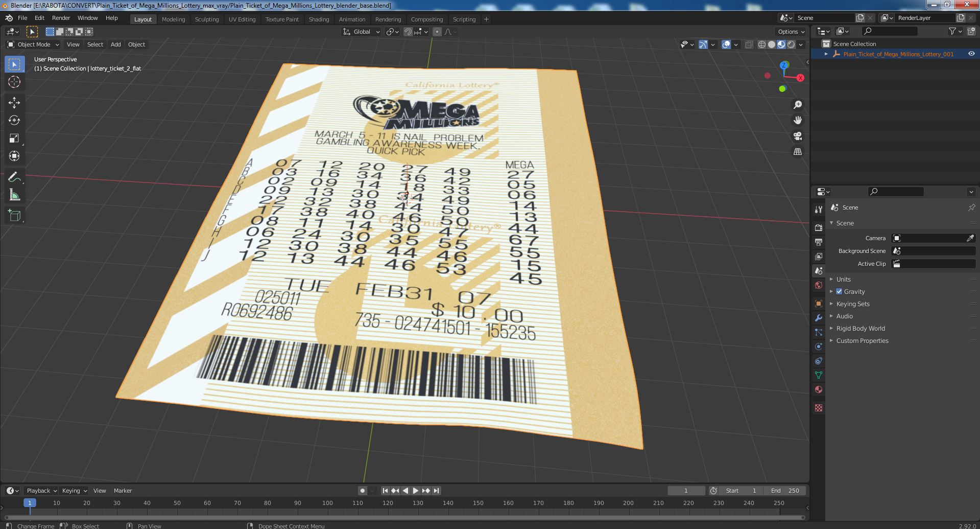Open the Object Constraint properties tab
Image resolution: width=980 pixels, height=529 pixels.
(819, 361)
